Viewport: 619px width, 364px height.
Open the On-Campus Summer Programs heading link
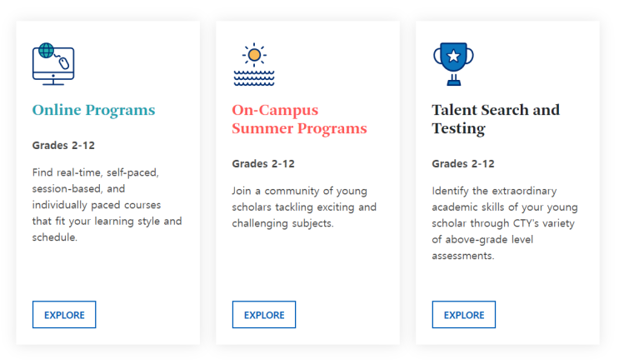pos(299,119)
